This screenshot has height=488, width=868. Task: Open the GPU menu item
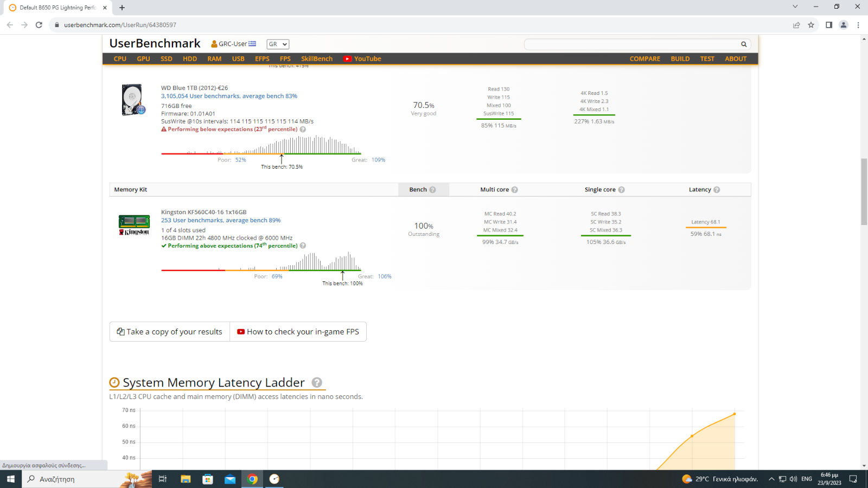click(143, 59)
